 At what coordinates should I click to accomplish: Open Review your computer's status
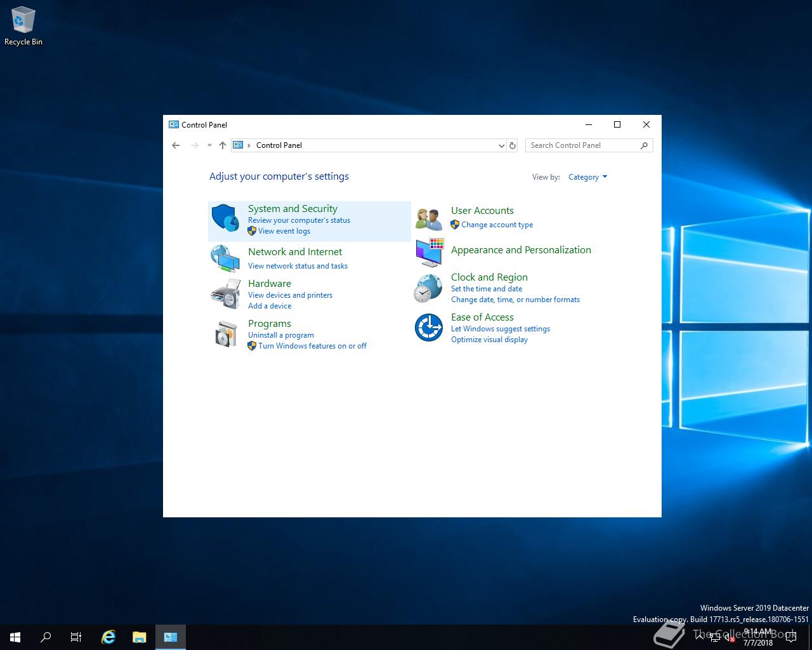299,220
